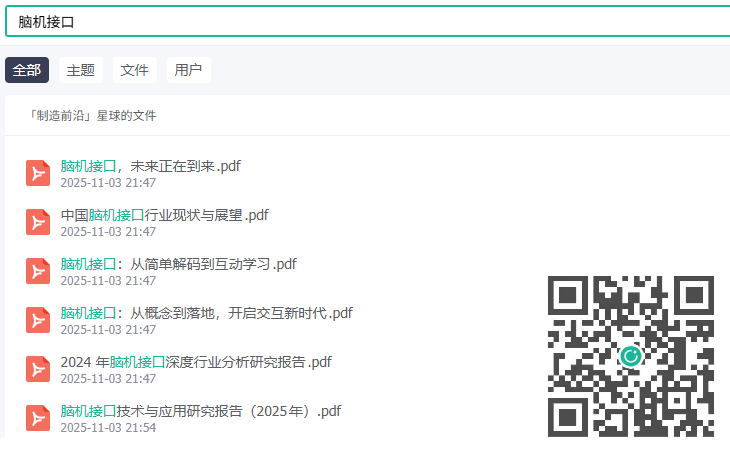Open file 中国脑机接口行业现状与展望.pdf
The width and height of the screenshot is (730, 449).
click(164, 215)
